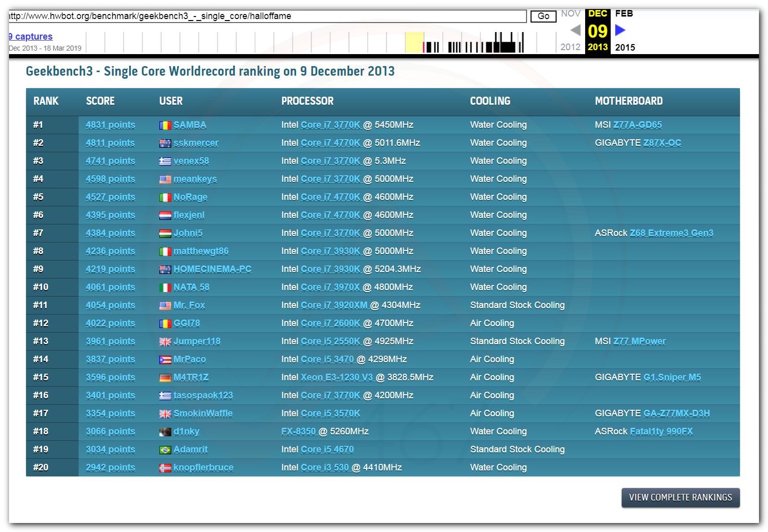This screenshot has height=532, width=768.
Task: Open Core i5 3470 processor link
Action: [327, 359]
